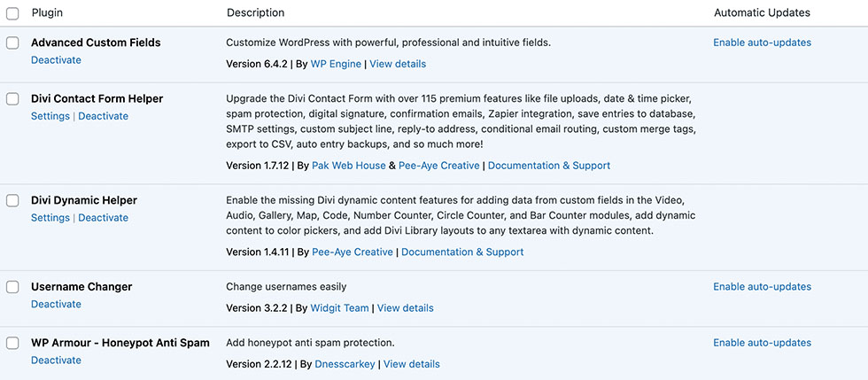Select the Divi Contact Form Helper checkbox
Viewport: 868px width, 380px height.
tap(12, 99)
